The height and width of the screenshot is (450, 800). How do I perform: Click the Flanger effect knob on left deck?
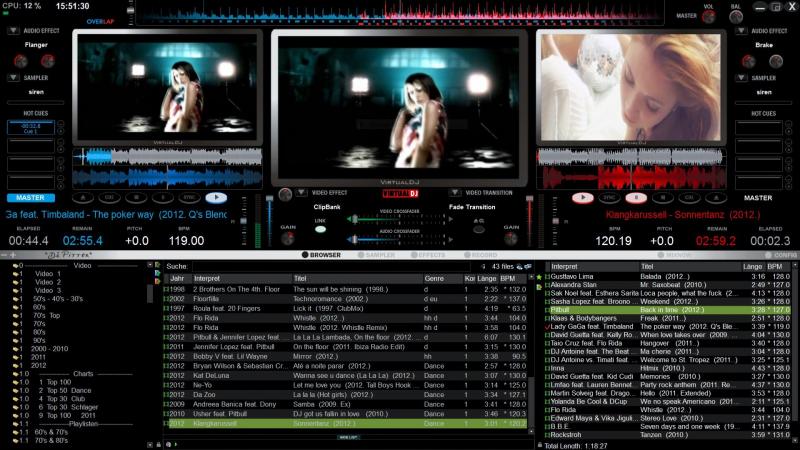coord(20,61)
